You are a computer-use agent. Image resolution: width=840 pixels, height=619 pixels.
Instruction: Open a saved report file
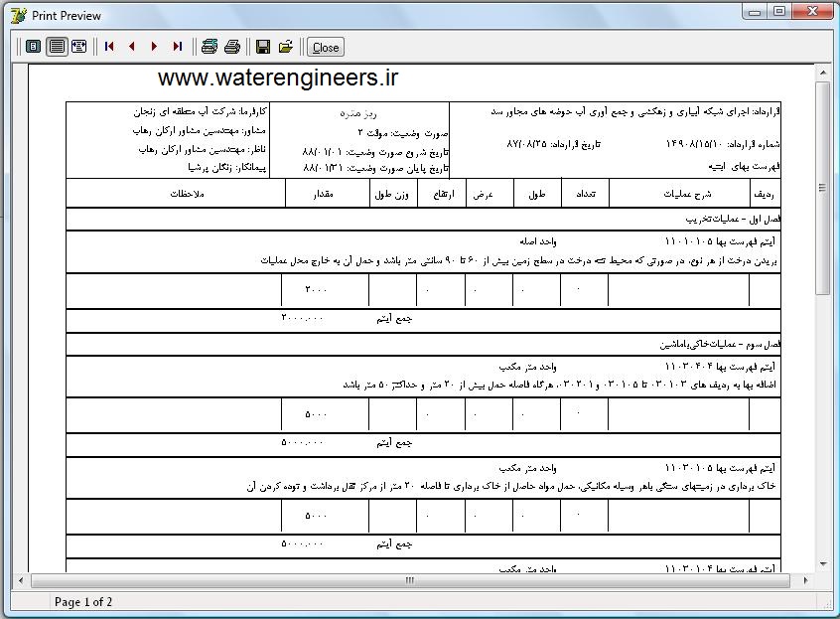(286, 47)
